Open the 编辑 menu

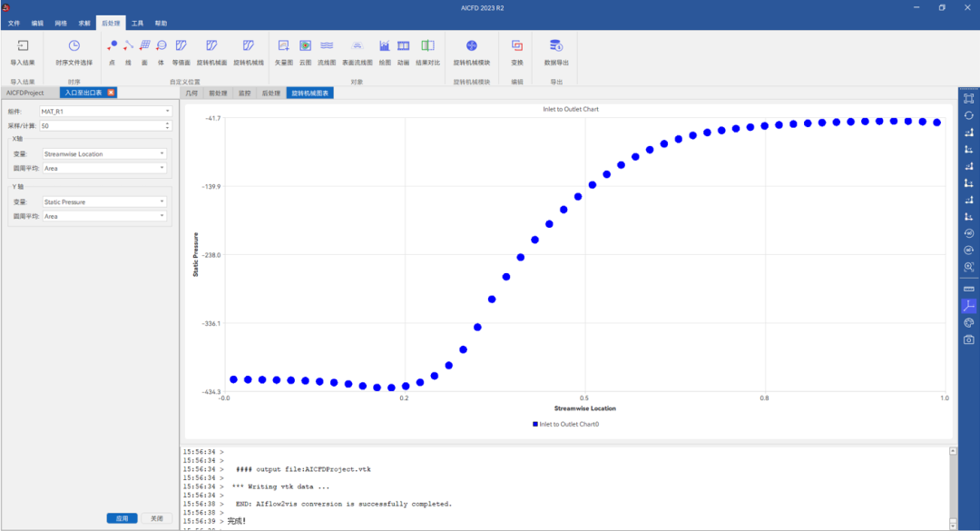point(37,23)
